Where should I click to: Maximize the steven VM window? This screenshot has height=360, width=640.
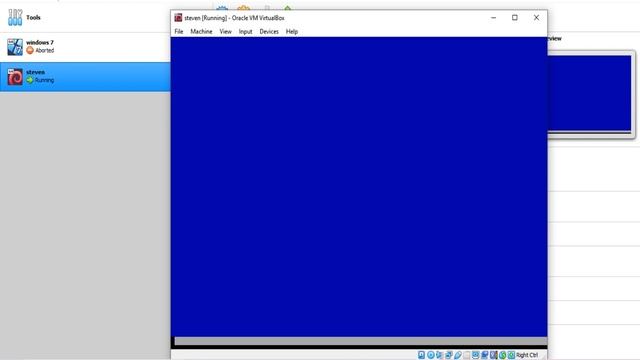515,18
